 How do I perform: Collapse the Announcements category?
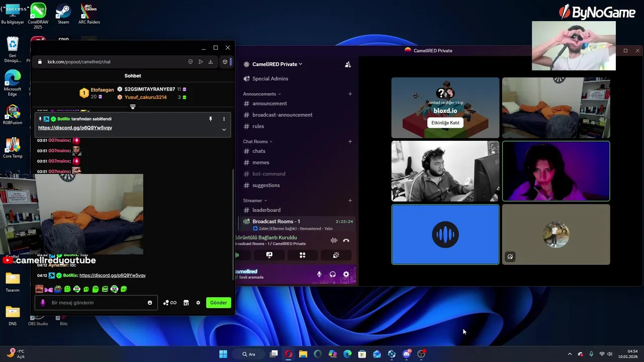click(x=262, y=94)
